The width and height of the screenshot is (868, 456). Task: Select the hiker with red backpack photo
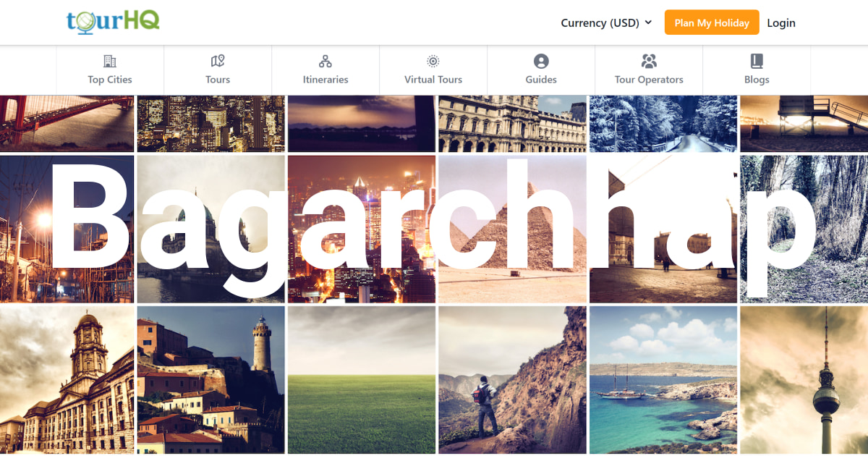(512, 380)
